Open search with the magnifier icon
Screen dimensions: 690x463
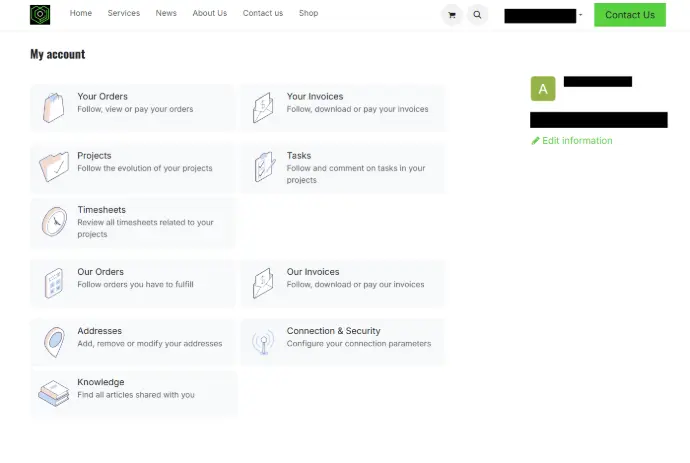click(477, 15)
